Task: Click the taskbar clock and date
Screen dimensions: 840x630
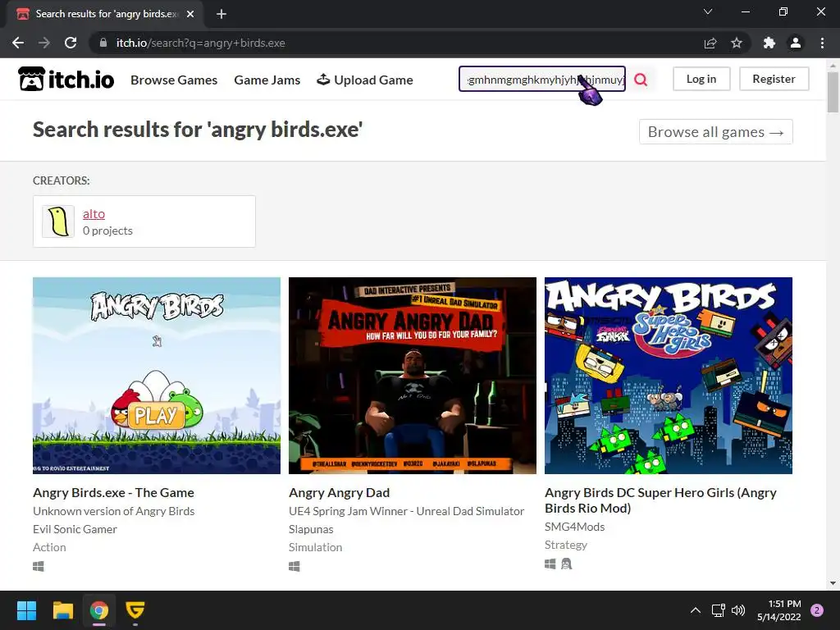Action: (x=779, y=610)
